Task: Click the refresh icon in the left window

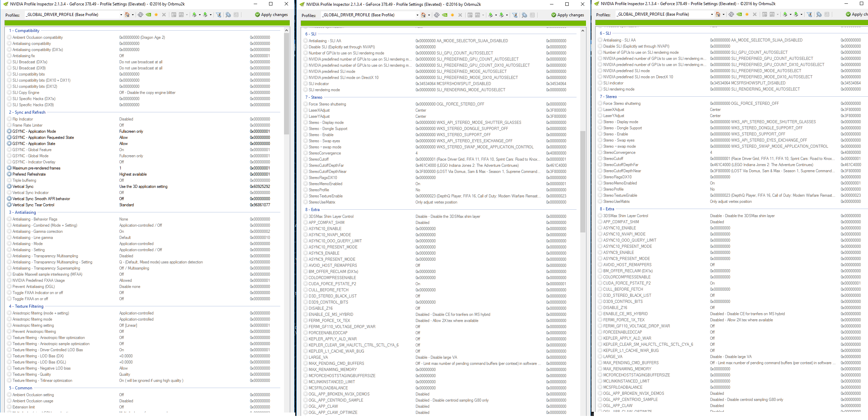Action: click(x=140, y=15)
